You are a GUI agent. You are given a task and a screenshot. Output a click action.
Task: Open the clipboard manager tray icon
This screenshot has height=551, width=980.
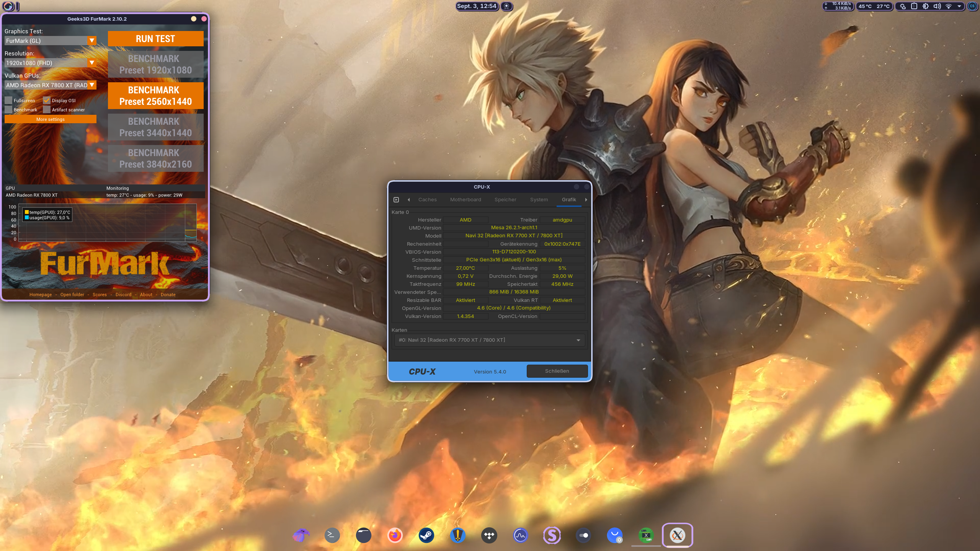(x=914, y=6)
